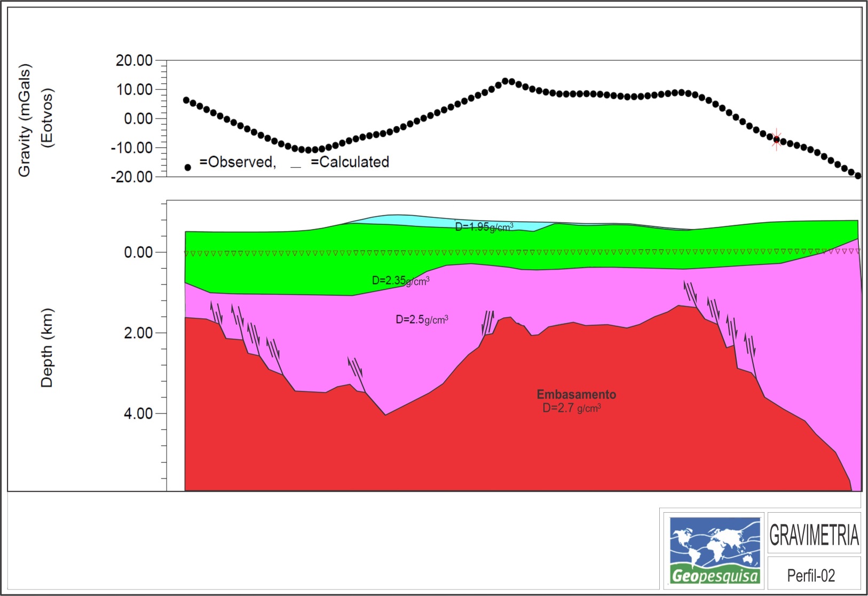The height and width of the screenshot is (596, 868).
Task: Click the fault arrows at central basement high
Action: 488,322
